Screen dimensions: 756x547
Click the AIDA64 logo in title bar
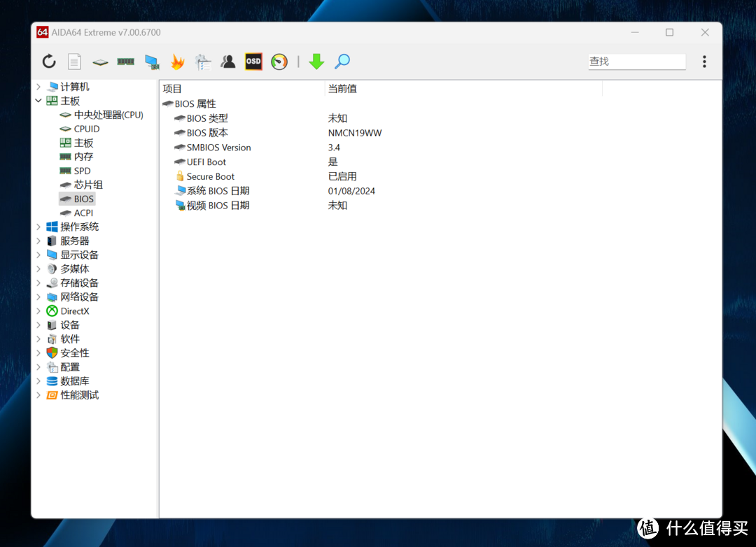[43, 32]
